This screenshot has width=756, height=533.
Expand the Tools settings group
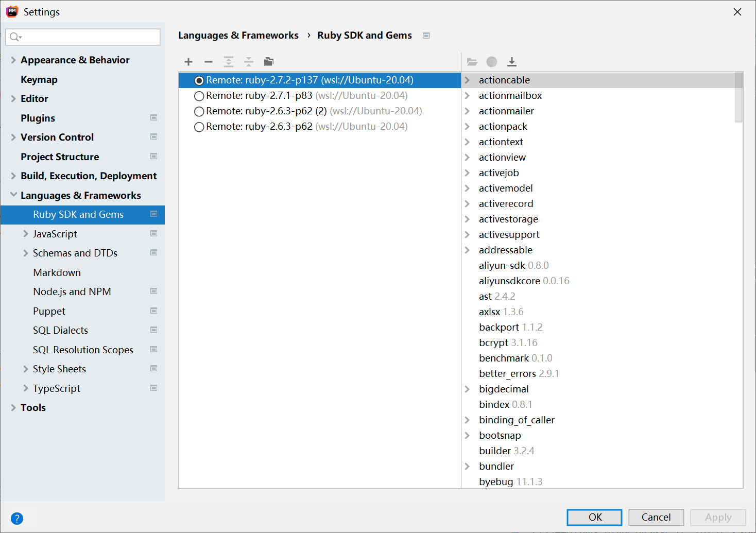point(13,407)
